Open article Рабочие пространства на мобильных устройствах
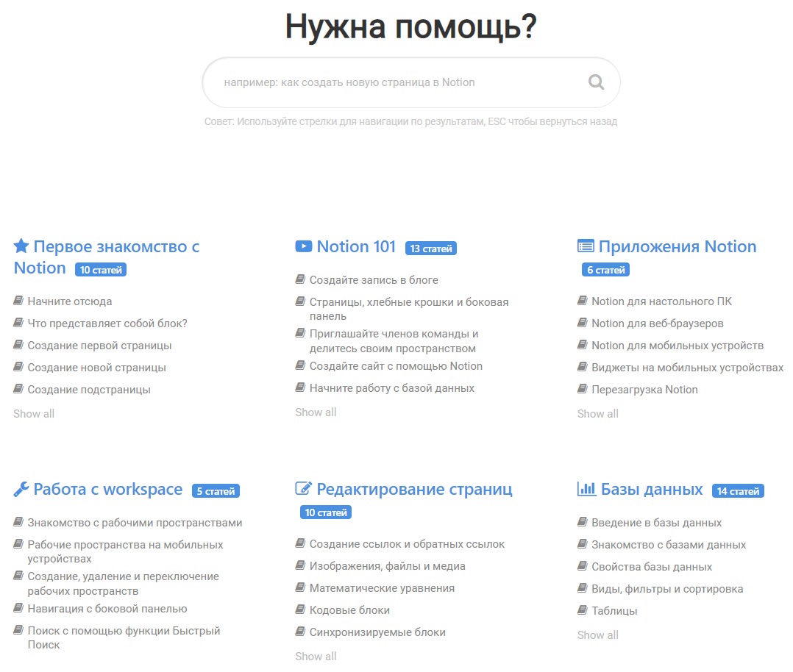This screenshot has width=793, height=672. click(125, 551)
